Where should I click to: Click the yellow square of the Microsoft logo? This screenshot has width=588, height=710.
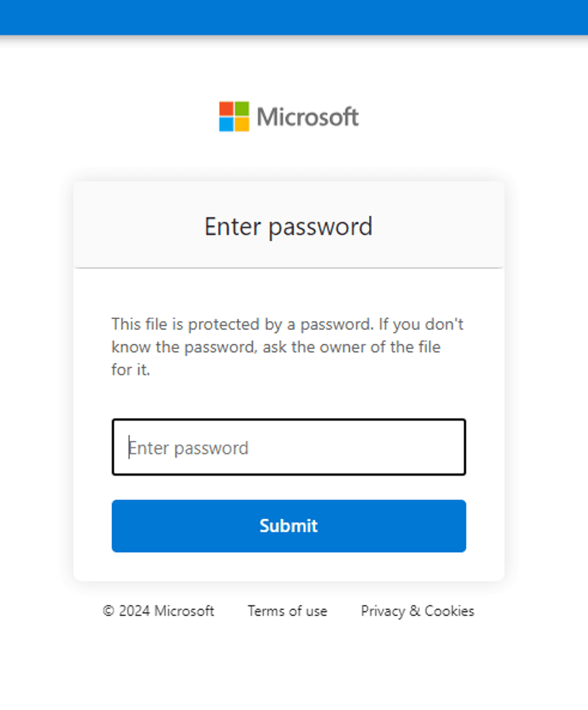point(242,124)
